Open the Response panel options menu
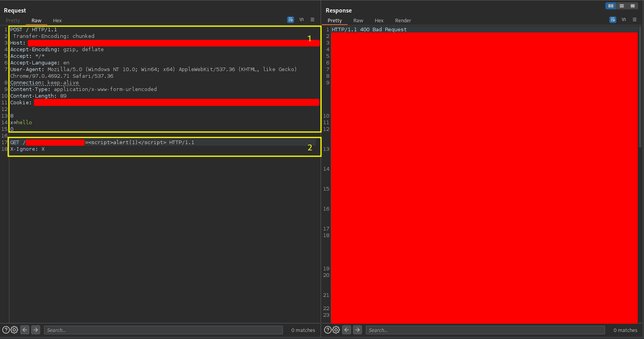 click(x=635, y=20)
